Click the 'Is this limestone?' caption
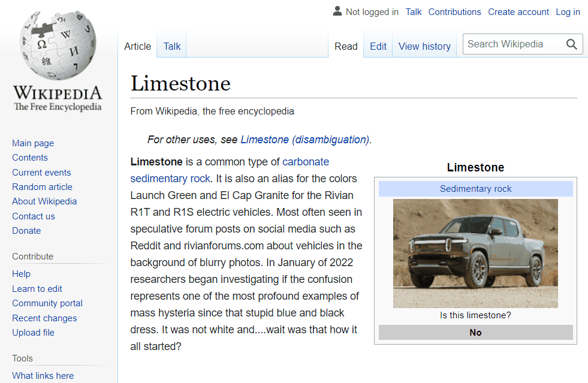 click(475, 315)
